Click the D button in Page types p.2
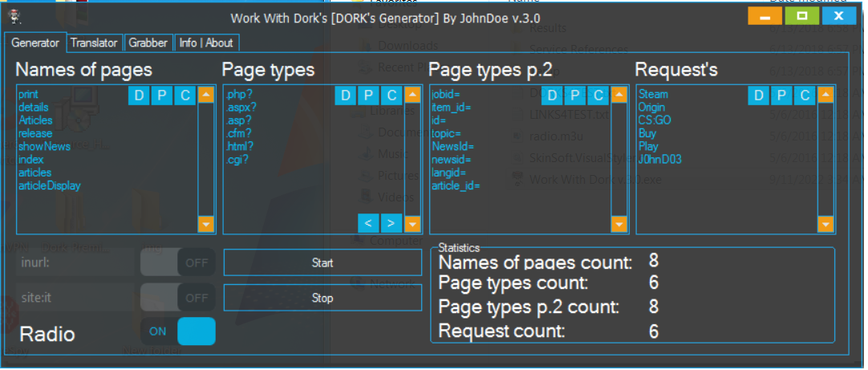Image resolution: width=868 pixels, height=370 pixels. tap(553, 96)
